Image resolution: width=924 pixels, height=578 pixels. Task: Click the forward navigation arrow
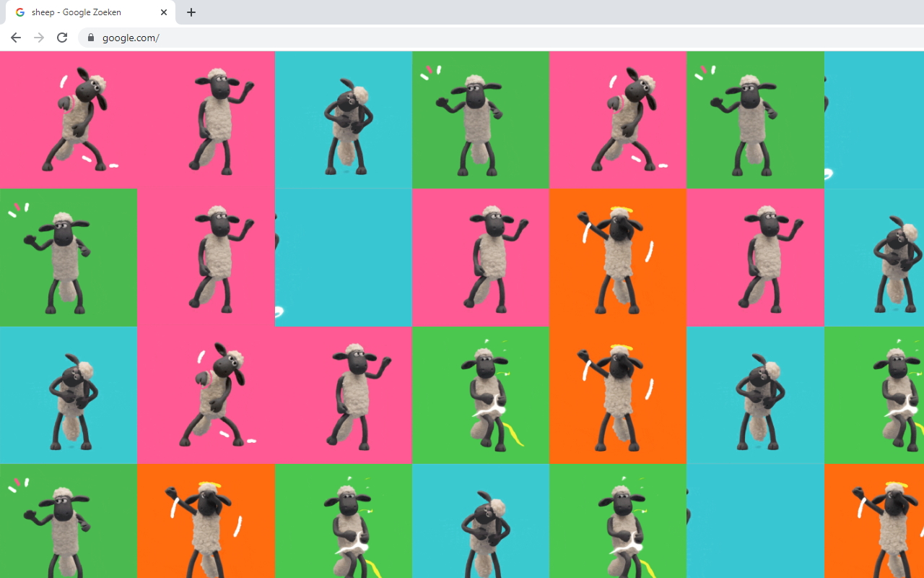coord(39,38)
